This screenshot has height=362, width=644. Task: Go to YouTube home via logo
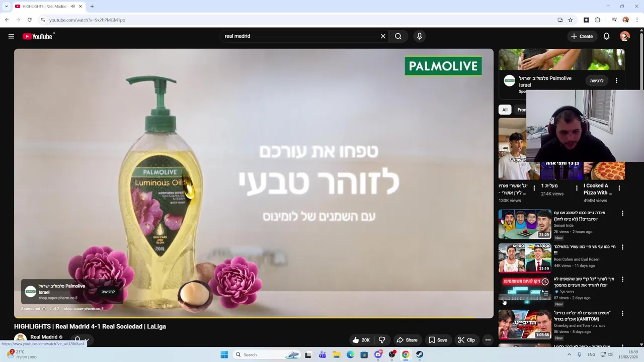[x=39, y=36]
